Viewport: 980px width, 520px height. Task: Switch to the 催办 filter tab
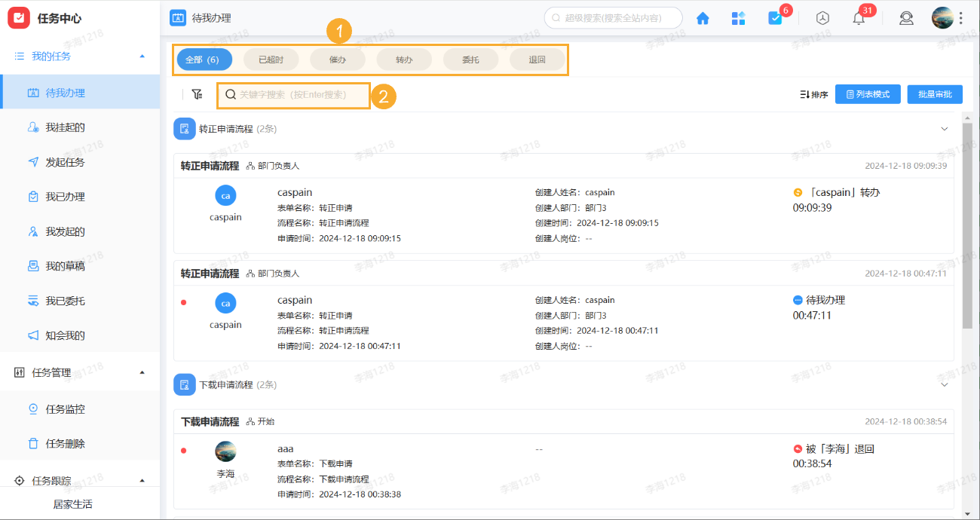tap(337, 60)
